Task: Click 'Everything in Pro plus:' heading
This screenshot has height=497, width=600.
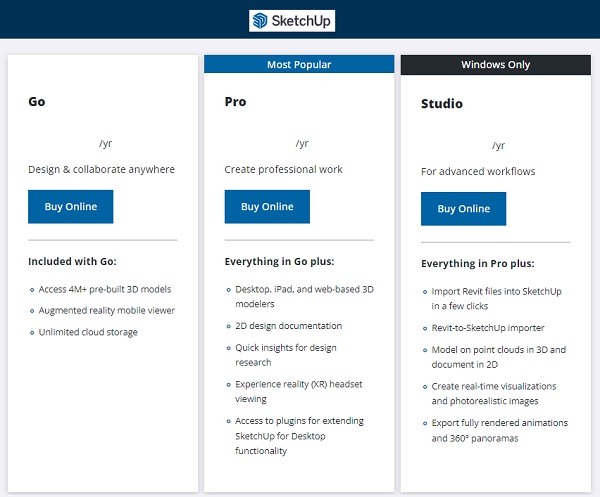Action: (x=478, y=263)
